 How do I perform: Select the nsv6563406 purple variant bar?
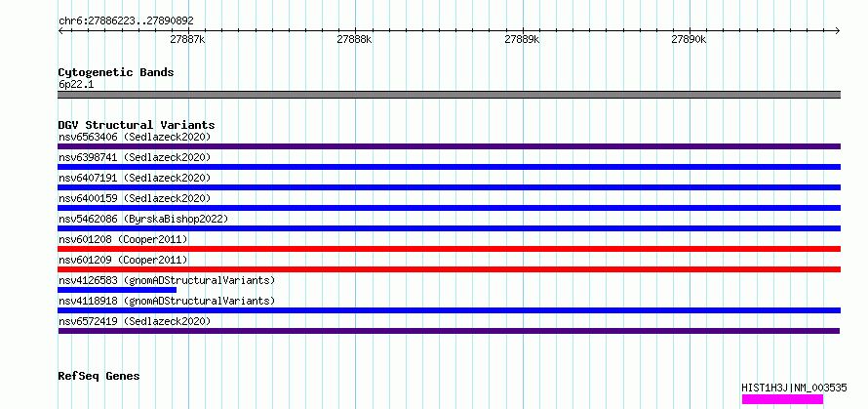pyautogui.click(x=449, y=146)
